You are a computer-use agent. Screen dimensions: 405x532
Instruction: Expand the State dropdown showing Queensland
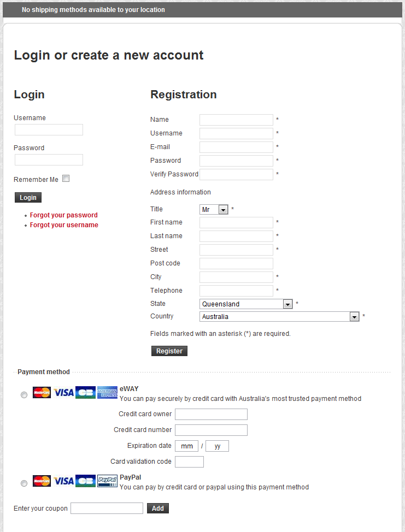[x=246, y=304]
